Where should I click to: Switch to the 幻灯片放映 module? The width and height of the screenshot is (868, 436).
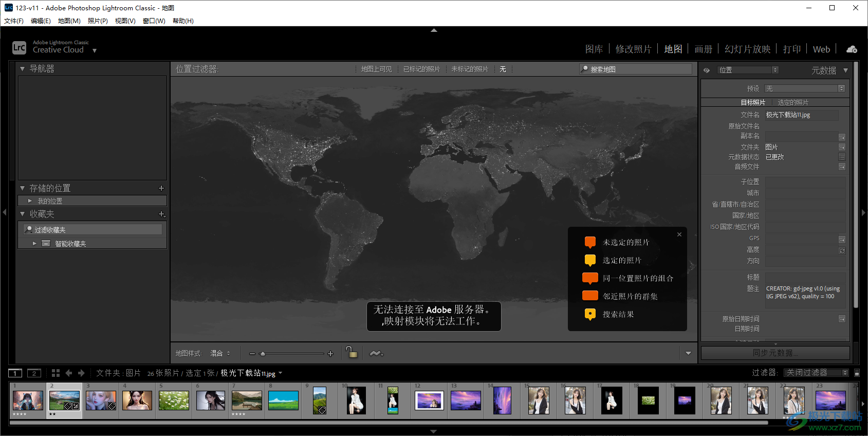tap(747, 49)
